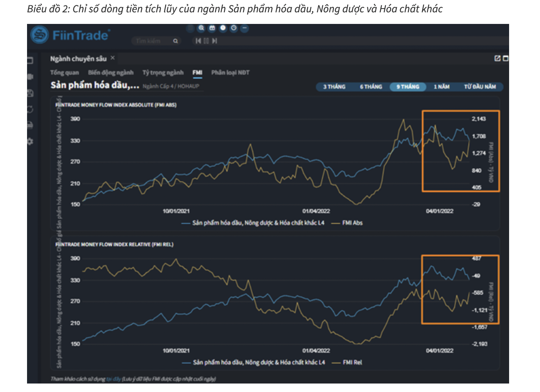Click the FiinTrade logo
540x392 pixels.
tap(70, 35)
